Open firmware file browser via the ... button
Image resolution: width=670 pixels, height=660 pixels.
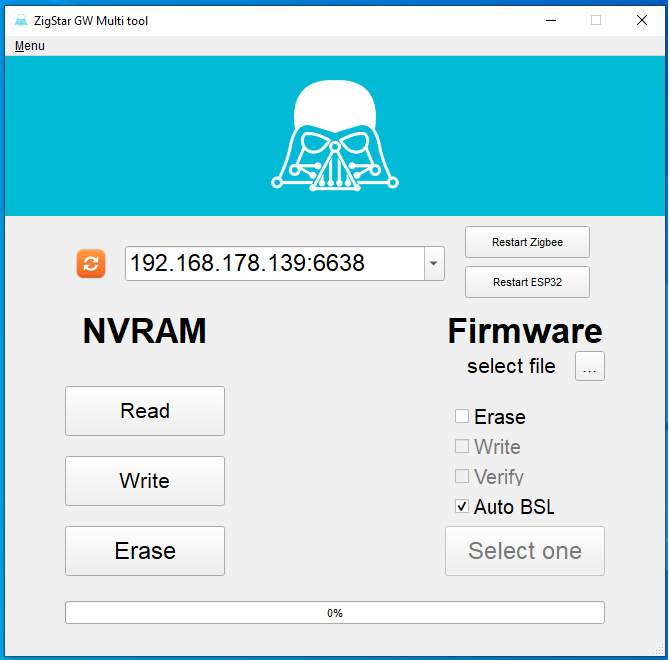coord(590,366)
